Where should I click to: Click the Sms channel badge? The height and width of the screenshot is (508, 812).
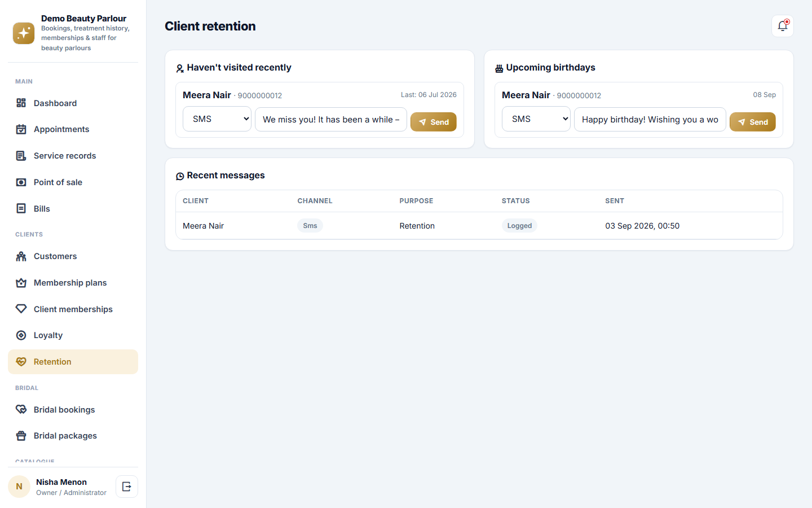310,226
